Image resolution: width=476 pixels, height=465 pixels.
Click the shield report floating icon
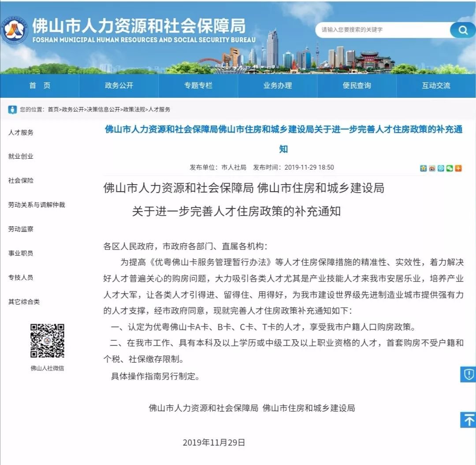(469, 374)
